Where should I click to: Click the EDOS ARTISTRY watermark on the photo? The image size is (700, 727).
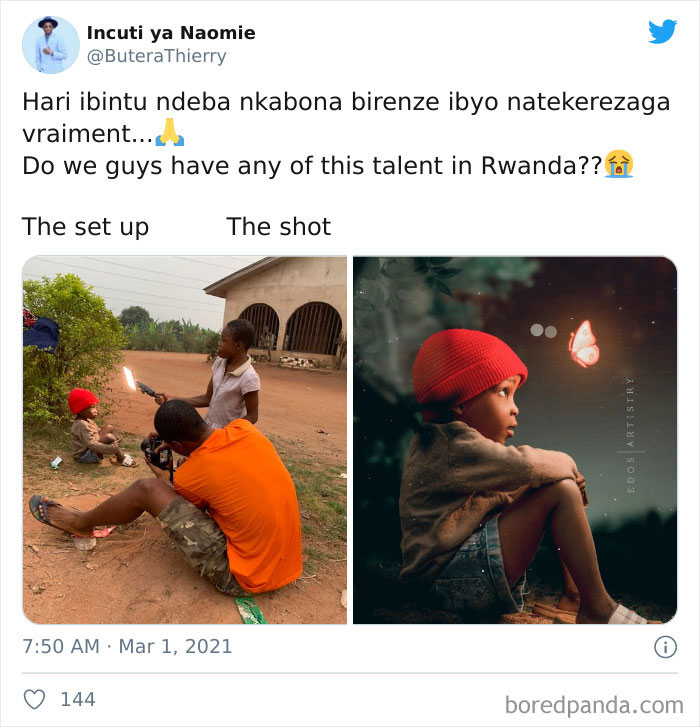[x=629, y=430]
